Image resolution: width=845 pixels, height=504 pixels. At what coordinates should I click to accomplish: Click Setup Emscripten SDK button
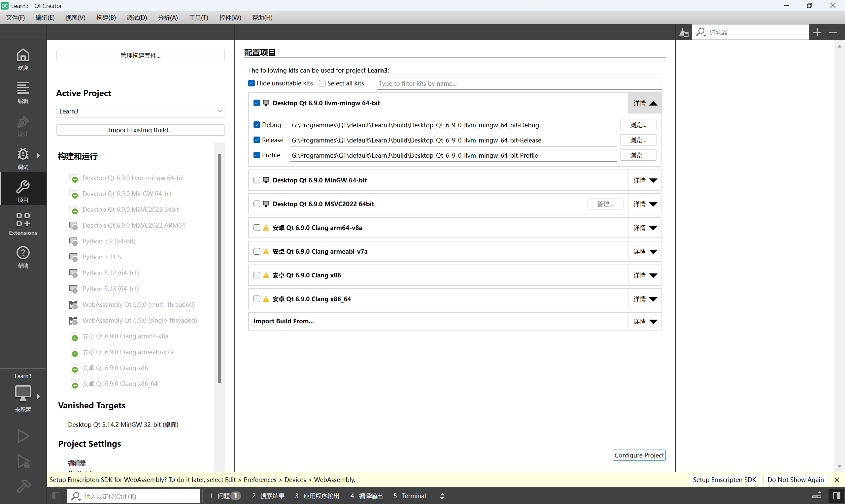pos(724,480)
